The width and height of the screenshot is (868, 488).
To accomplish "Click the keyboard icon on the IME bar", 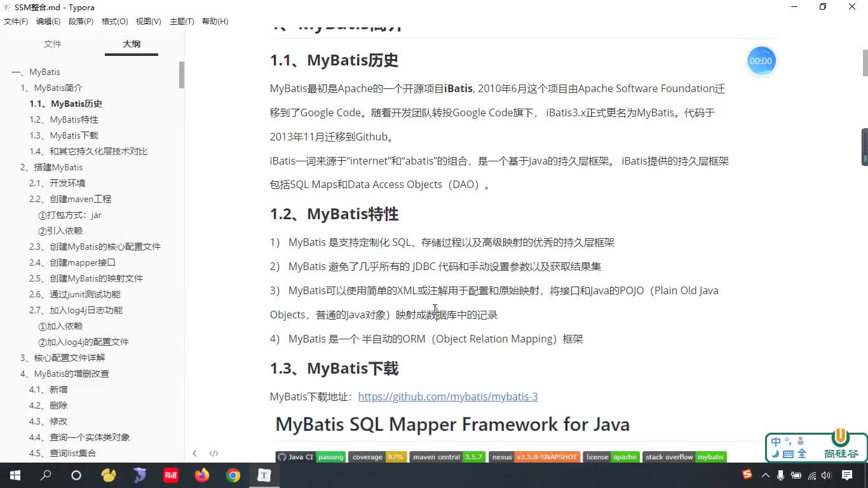I will pos(788,454).
